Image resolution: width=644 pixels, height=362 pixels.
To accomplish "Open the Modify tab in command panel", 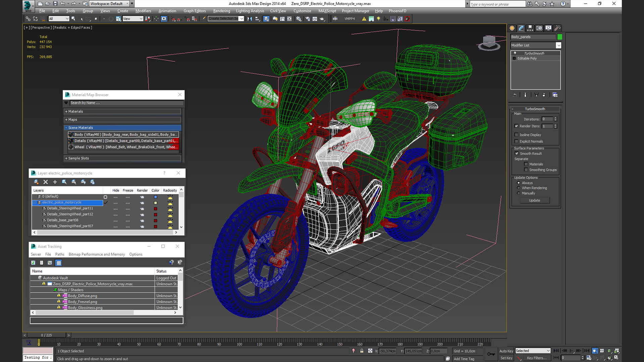I will coord(521,28).
